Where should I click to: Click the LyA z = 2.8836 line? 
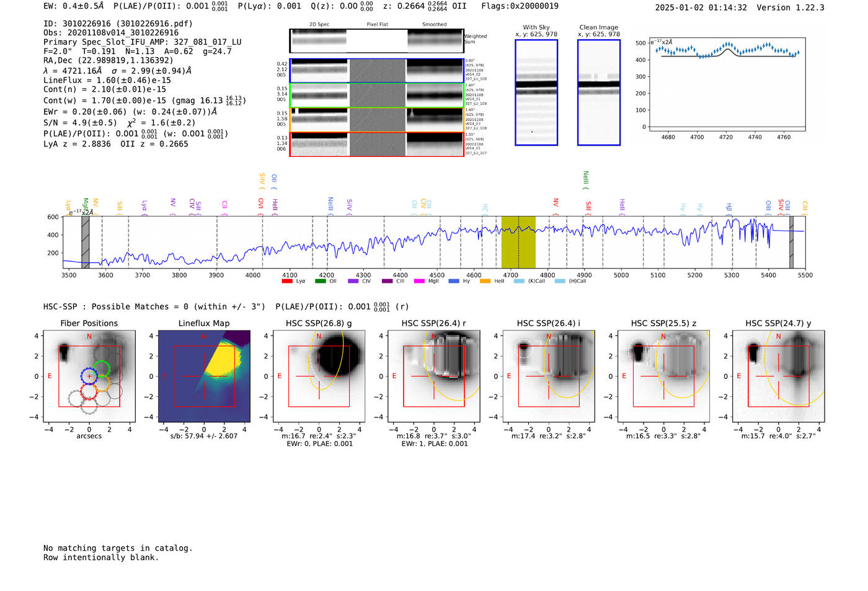[116, 144]
